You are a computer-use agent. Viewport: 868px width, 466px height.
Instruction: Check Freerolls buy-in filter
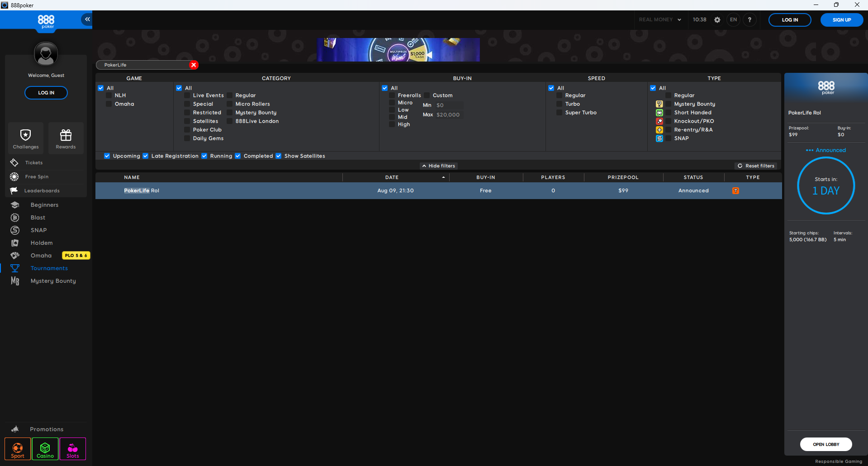coord(392,95)
